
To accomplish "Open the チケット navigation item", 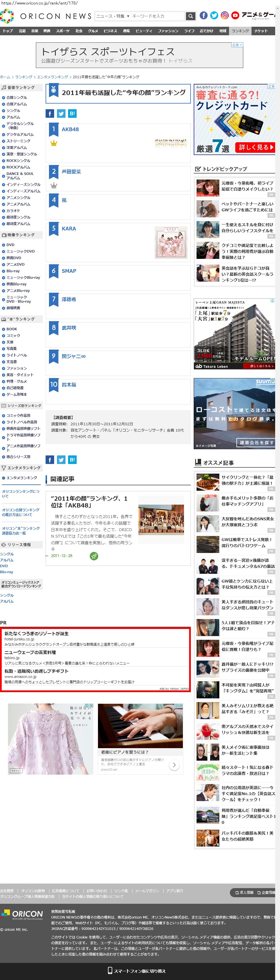I will click(261, 31).
